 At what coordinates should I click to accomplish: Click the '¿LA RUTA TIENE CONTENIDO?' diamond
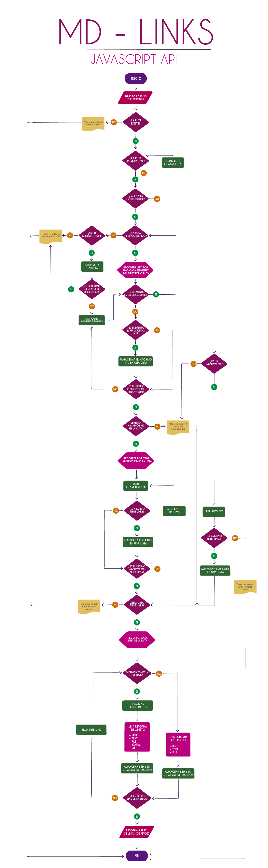point(135,235)
